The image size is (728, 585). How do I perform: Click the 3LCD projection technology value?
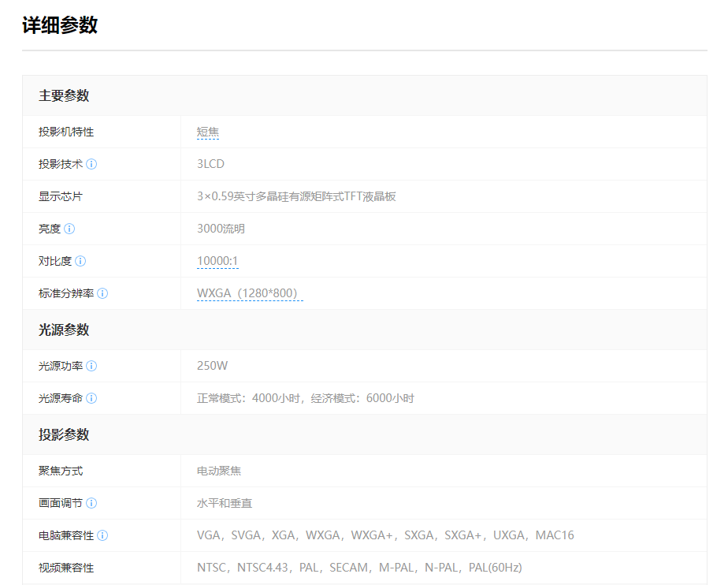(x=210, y=164)
